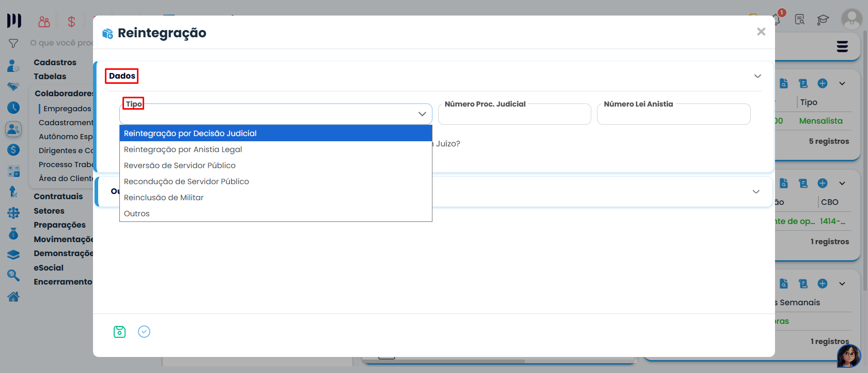Click the '5 registros' count text
868x373 pixels.
click(x=829, y=141)
